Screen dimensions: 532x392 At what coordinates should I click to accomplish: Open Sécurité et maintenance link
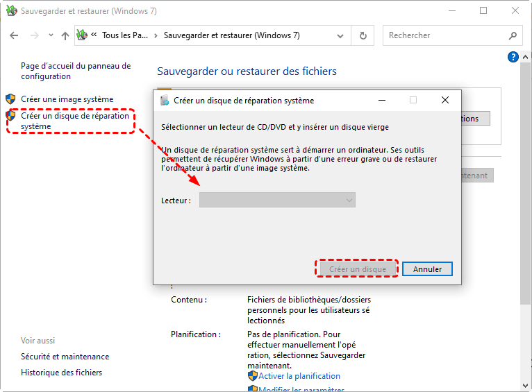(65, 357)
